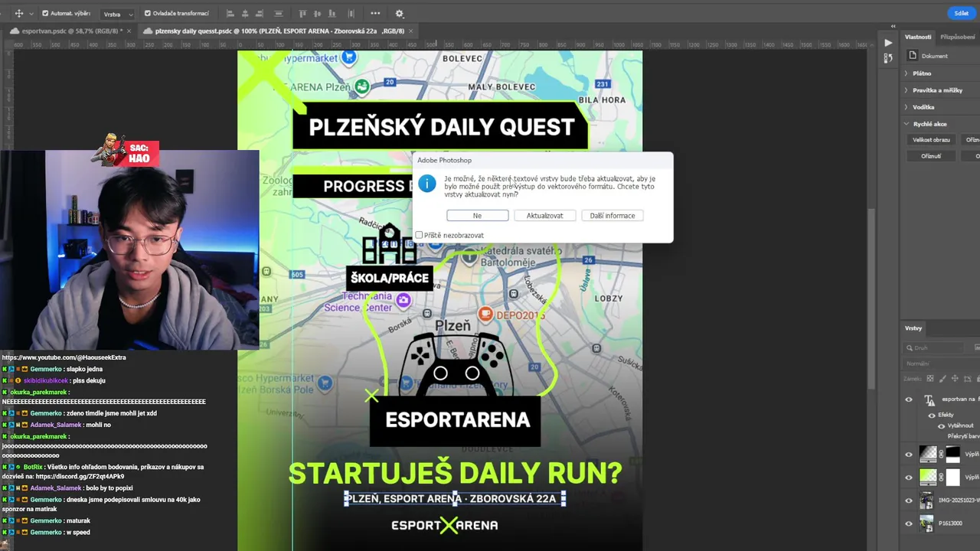
Task: Click Ne in the Photoshop dialog
Action: [x=477, y=216]
